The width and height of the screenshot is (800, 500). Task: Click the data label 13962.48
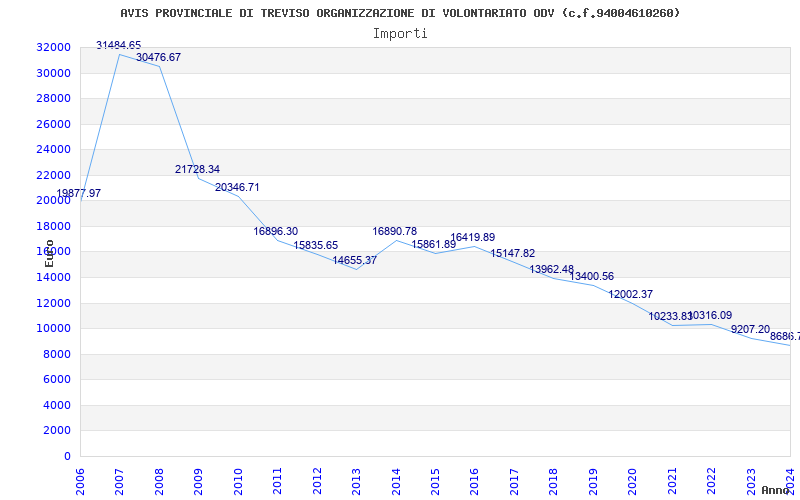point(552,269)
